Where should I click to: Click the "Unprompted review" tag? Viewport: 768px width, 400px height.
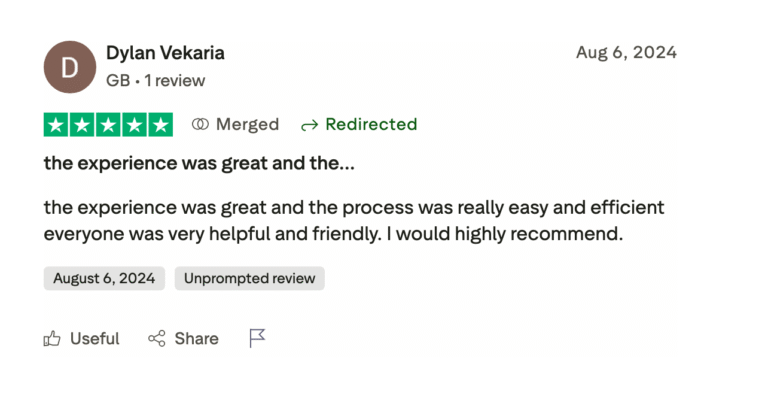coord(249,278)
